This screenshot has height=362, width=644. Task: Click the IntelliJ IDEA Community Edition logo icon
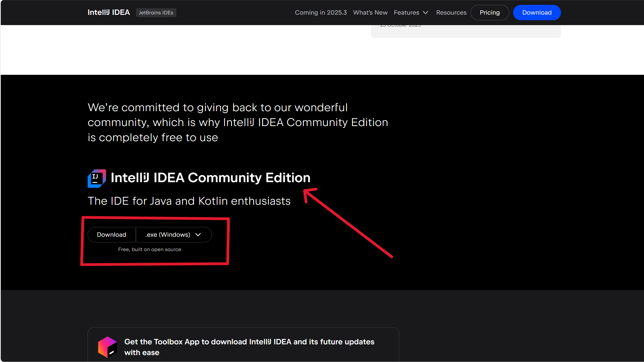[x=97, y=178]
